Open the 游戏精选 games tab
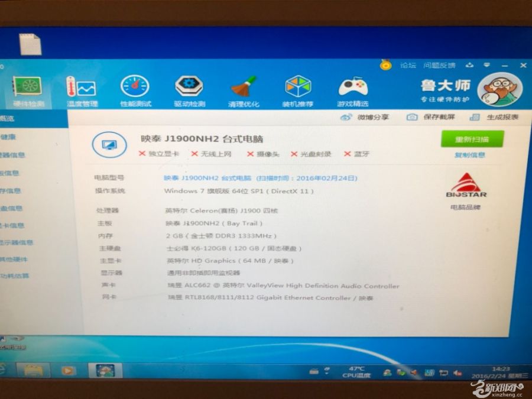The image size is (532, 399). pyautogui.click(x=353, y=91)
